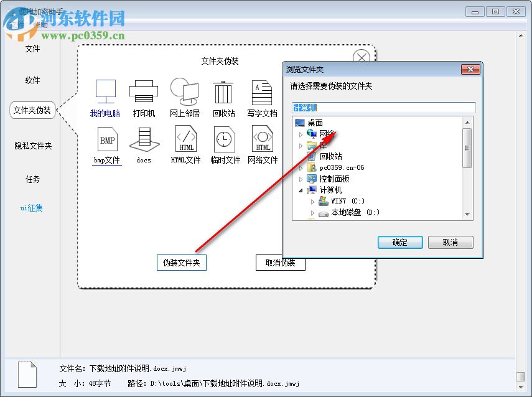Image resolution: width=532 pixels, height=397 pixels.
Task: Select the 网络文件 disguise icon
Action: pyautogui.click(x=262, y=139)
